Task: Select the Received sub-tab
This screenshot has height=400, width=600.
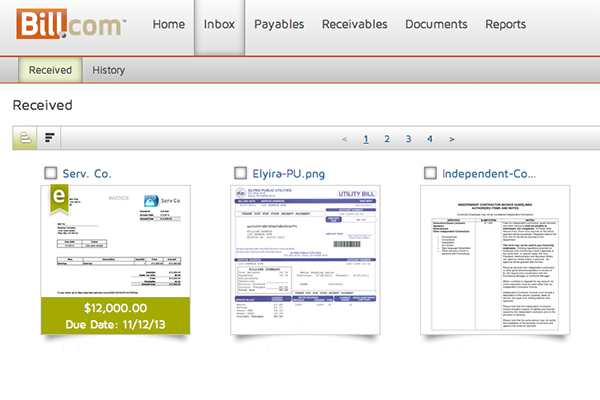Action: [50, 70]
